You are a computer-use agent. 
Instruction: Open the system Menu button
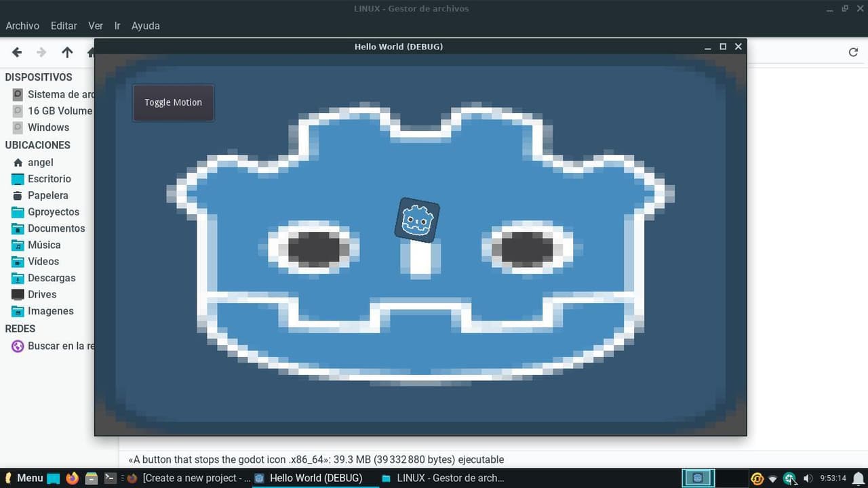[x=23, y=478]
